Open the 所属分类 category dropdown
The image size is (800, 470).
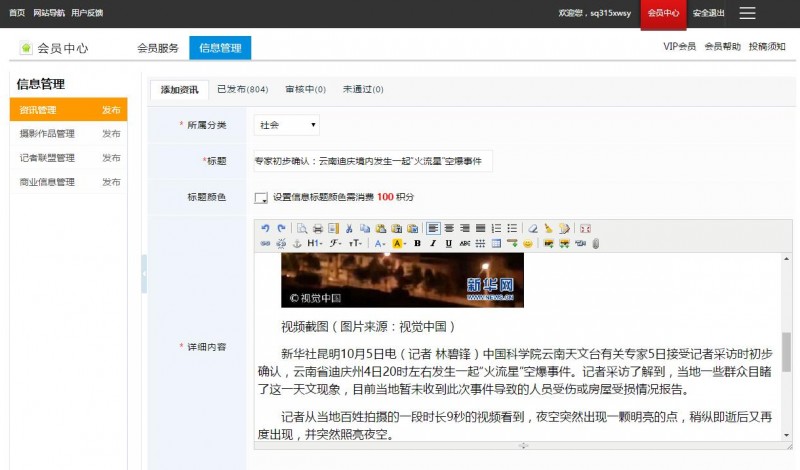[287, 125]
